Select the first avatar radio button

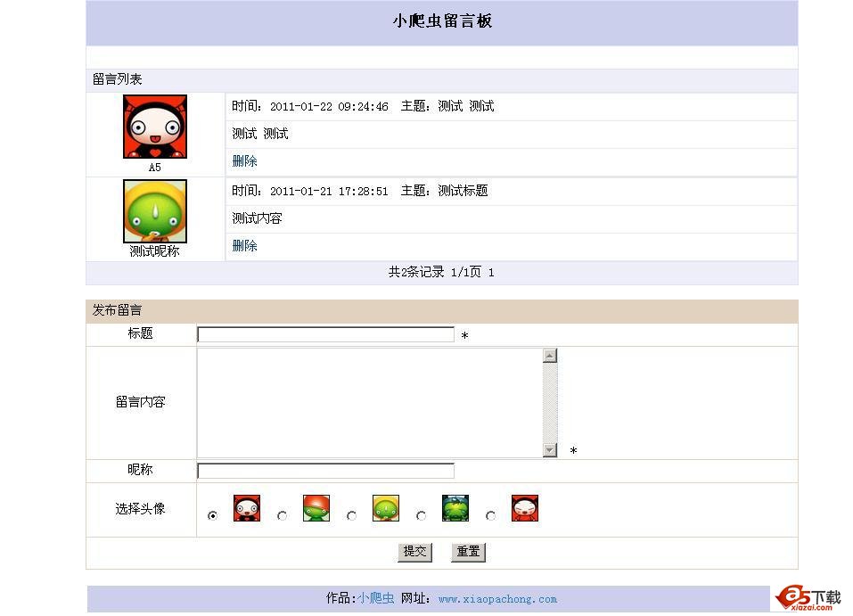click(x=212, y=514)
